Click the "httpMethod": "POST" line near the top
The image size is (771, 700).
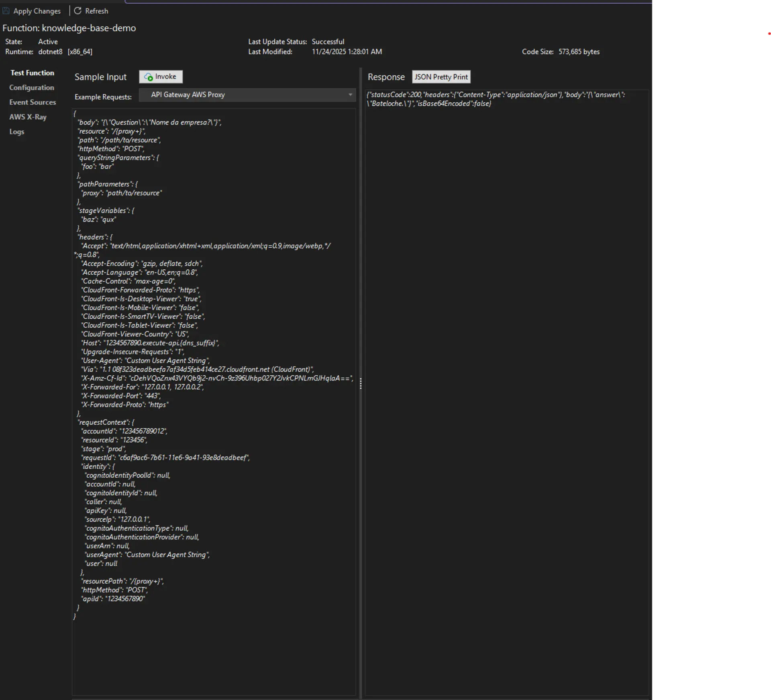coord(111,149)
